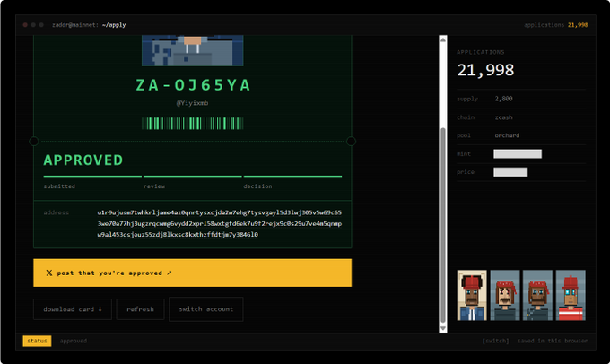
Task: Click saved in this browser text
Action: (x=553, y=341)
